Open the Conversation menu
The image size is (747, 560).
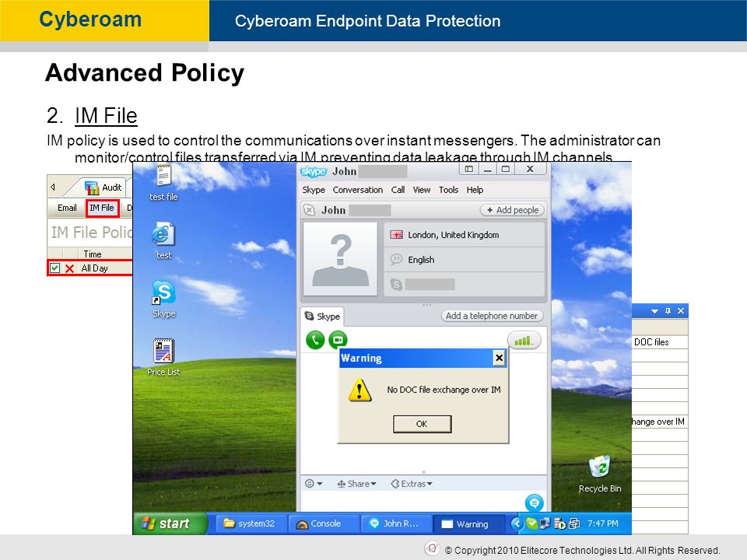tap(358, 190)
